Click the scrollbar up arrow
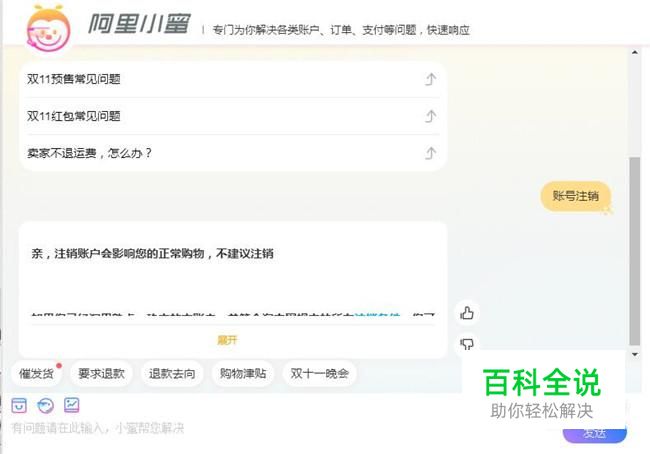650x454 pixels. 635,53
